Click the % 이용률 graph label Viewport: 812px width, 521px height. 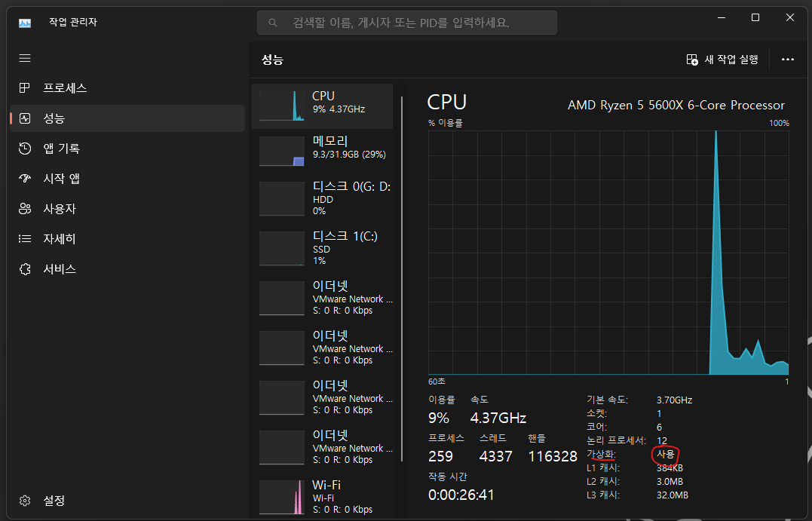[446, 123]
